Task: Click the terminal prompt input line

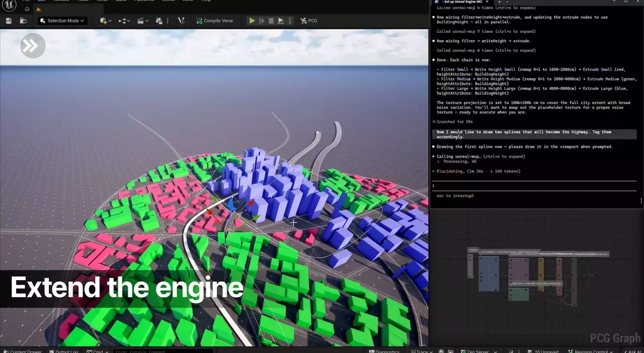Action: coord(535,186)
